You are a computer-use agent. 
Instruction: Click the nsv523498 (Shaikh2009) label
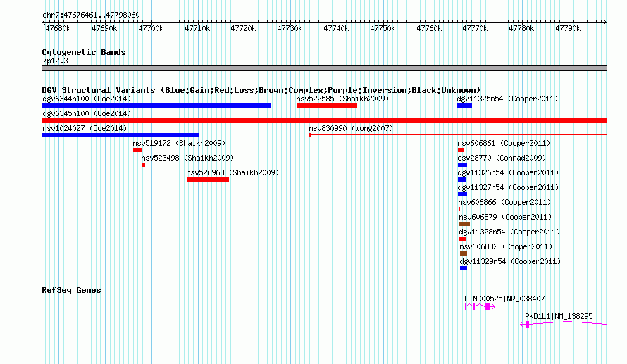(187, 158)
